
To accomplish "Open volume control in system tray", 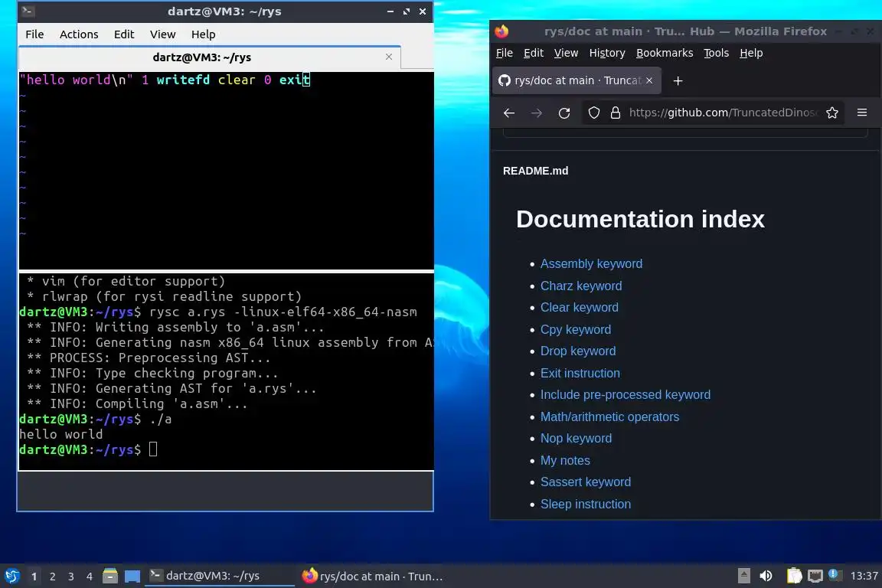I will 766,576.
